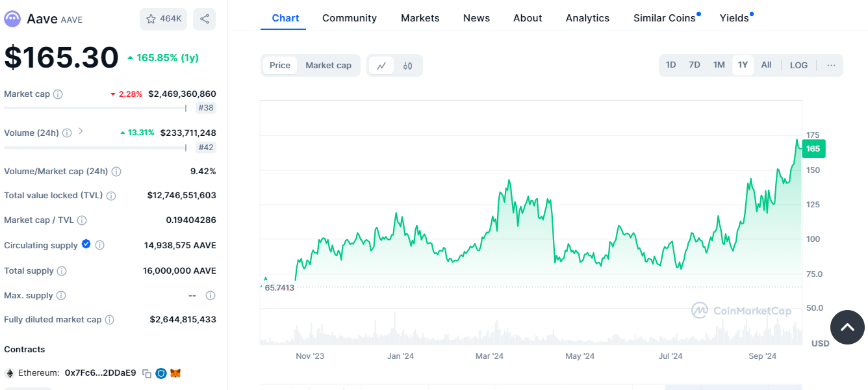The height and width of the screenshot is (390, 868).
Task: Click scroll-to-top arrow button
Action: [847, 327]
